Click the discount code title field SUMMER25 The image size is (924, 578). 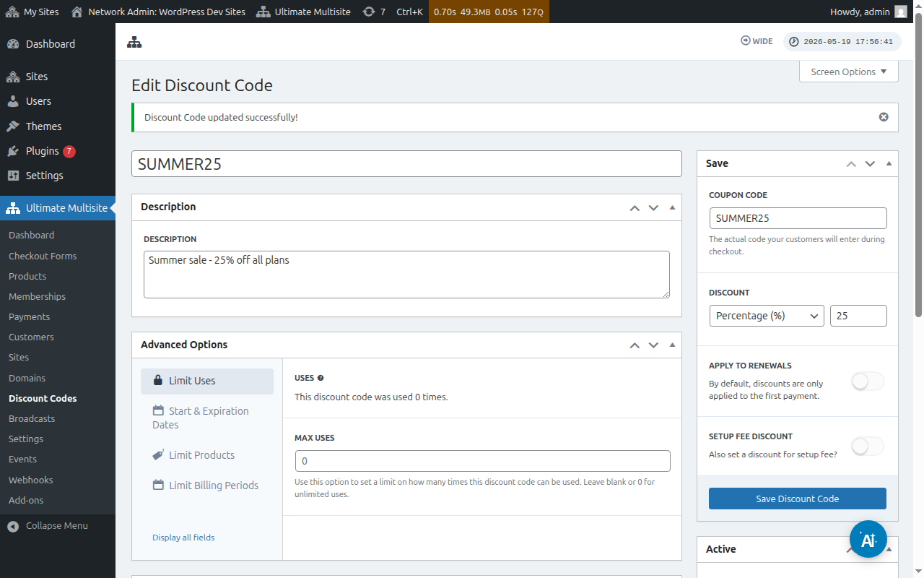[x=406, y=163]
